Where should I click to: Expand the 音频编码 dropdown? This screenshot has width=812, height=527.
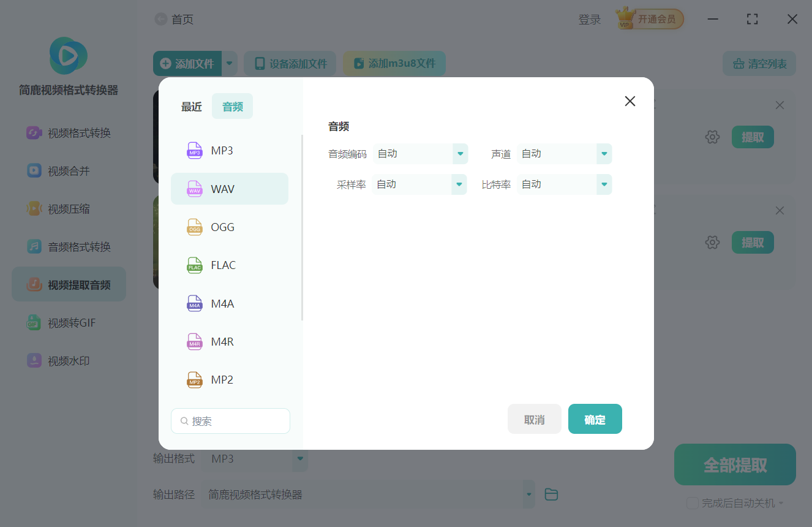(461, 154)
